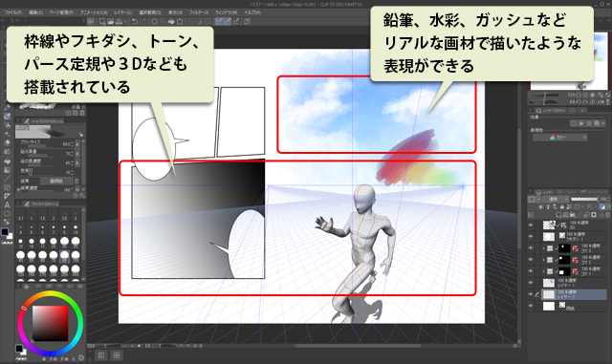Select the Text tool (A) in the toolbar
612x364 pixels.
7,204
